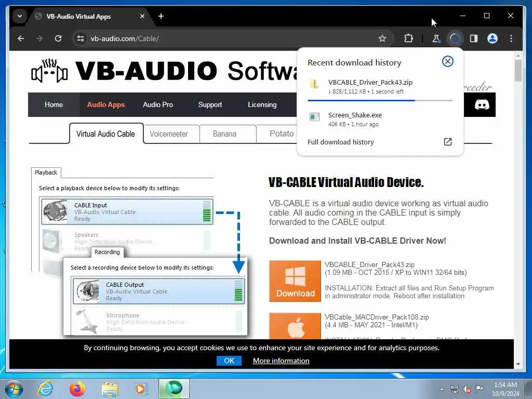The width and height of the screenshot is (532, 399).
Task: Click the Windows Download button
Action: [x=295, y=281]
